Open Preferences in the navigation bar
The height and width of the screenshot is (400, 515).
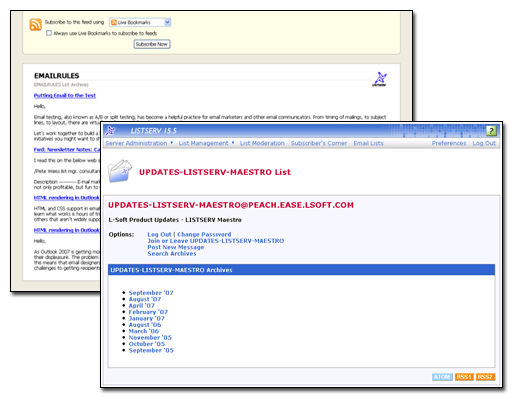(449, 143)
